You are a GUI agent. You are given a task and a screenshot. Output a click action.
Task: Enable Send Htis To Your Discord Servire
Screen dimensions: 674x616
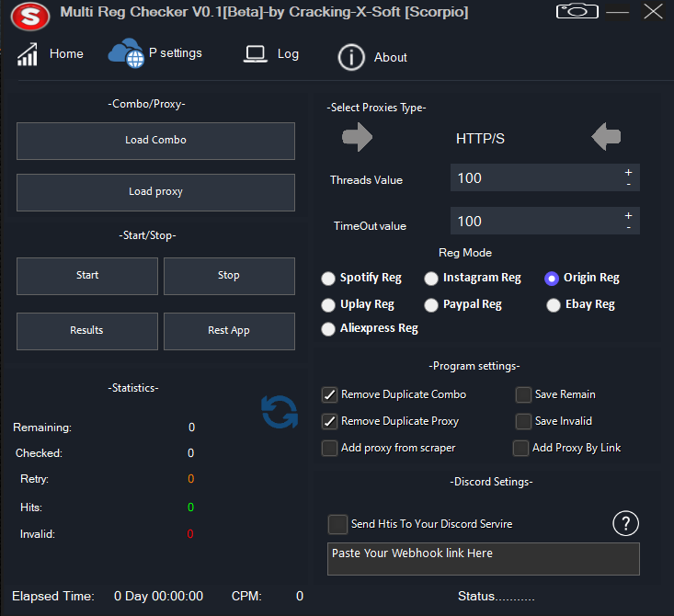pyautogui.click(x=337, y=524)
